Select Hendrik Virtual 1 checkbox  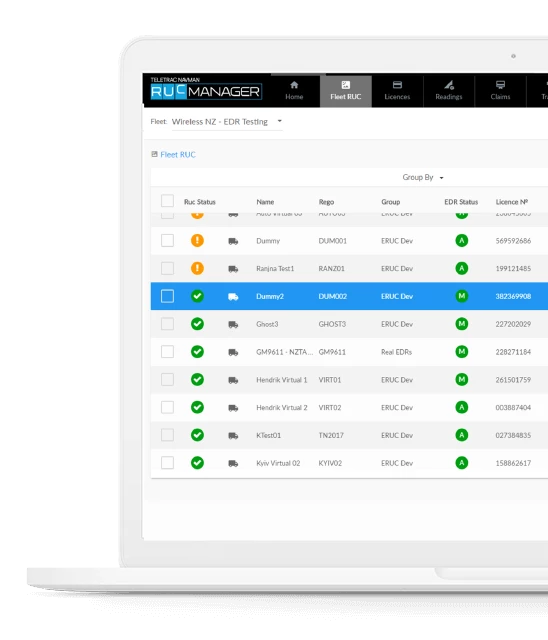167,379
